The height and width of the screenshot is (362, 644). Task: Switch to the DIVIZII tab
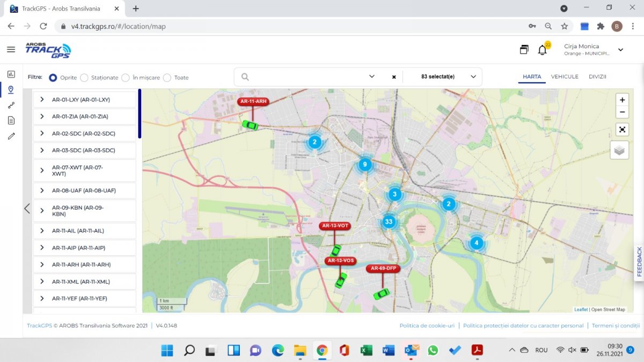pyautogui.click(x=597, y=77)
